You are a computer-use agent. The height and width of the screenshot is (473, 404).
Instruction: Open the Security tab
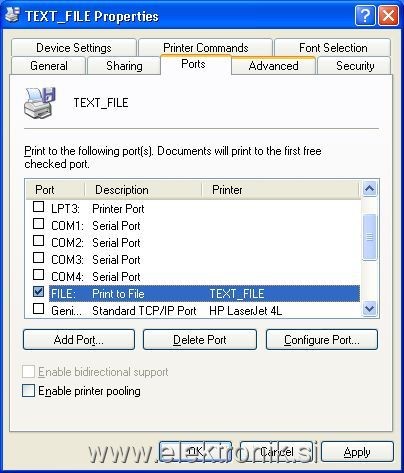point(355,66)
